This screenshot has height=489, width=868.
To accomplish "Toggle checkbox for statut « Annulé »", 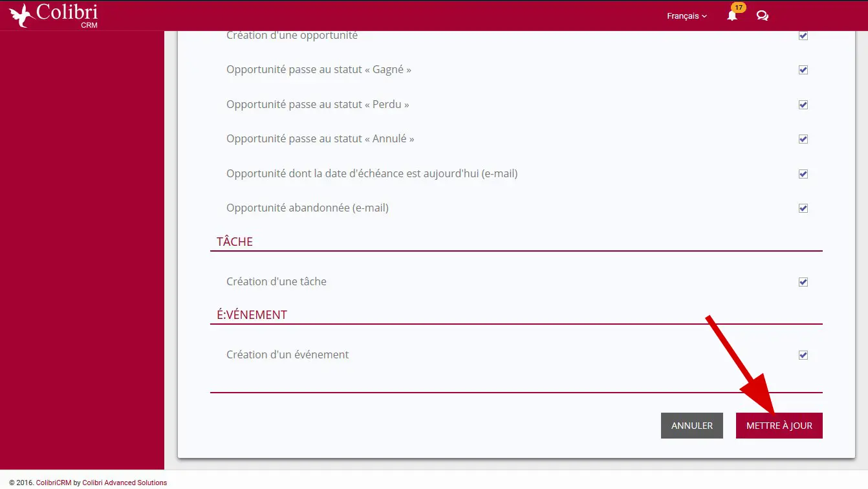I will pyautogui.click(x=803, y=139).
